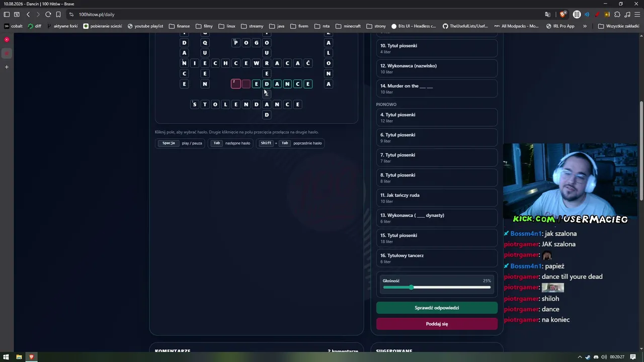Open the aktywne forki bookmark
Screen dimensions: 644x362
pyautogui.click(x=62, y=26)
